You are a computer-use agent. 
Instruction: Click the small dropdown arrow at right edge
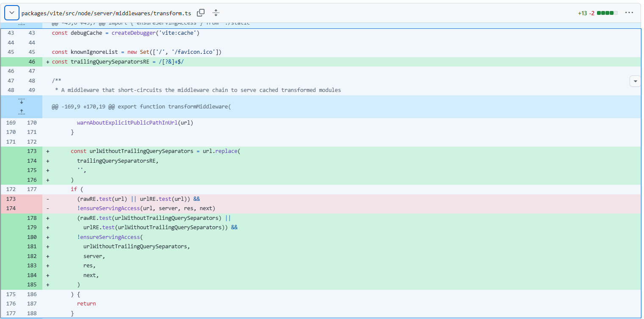coord(635,81)
